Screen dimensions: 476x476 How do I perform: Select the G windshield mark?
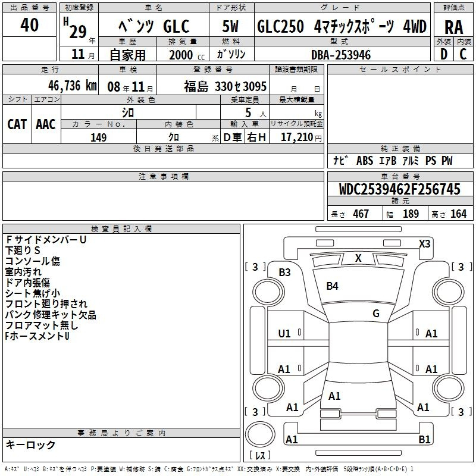pos(376,314)
